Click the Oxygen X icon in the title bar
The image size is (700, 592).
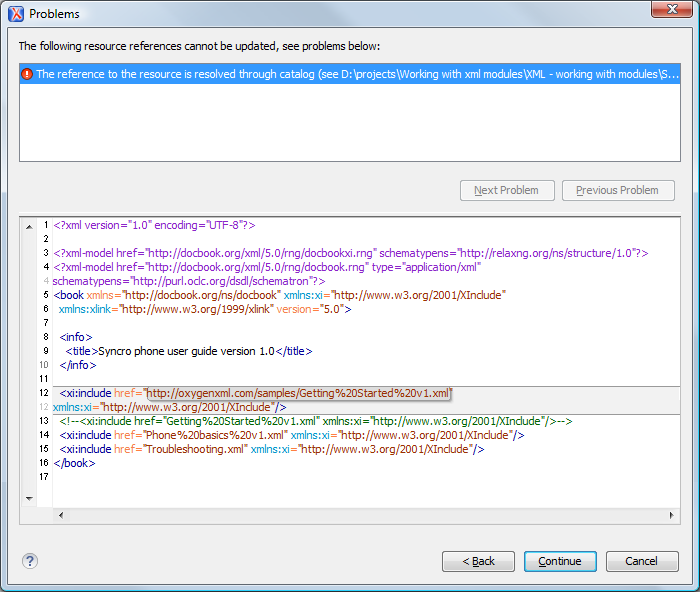(15, 14)
